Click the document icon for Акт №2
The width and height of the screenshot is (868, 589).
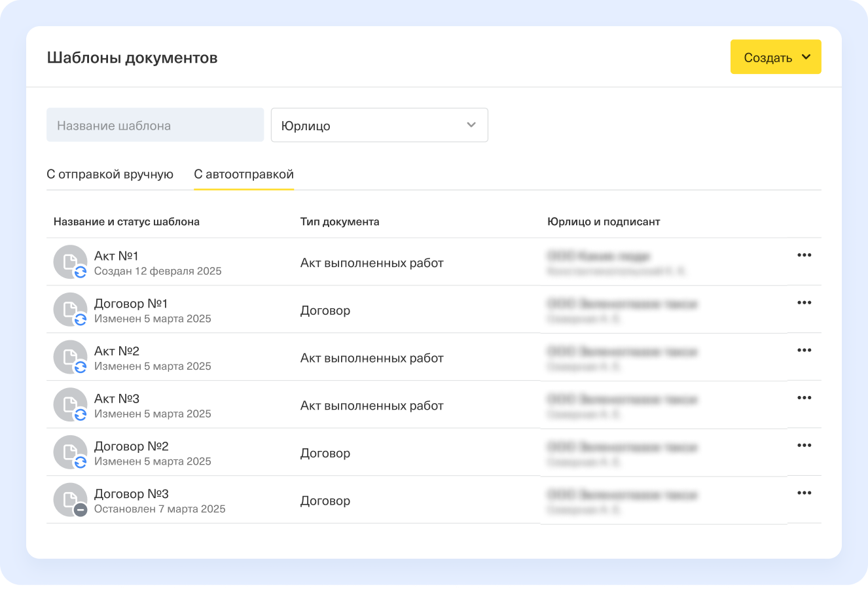click(x=70, y=357)
